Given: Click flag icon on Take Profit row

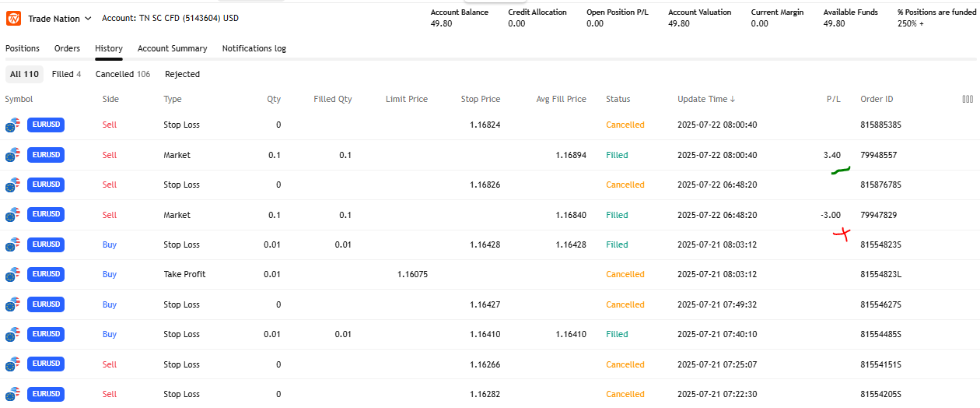Looking at the screenshot, I should click(12, 275).
